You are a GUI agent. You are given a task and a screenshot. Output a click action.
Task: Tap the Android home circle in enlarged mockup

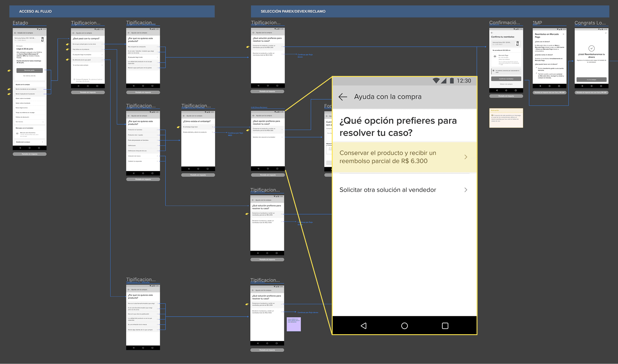pyautogui.click(x=404, y=326)
